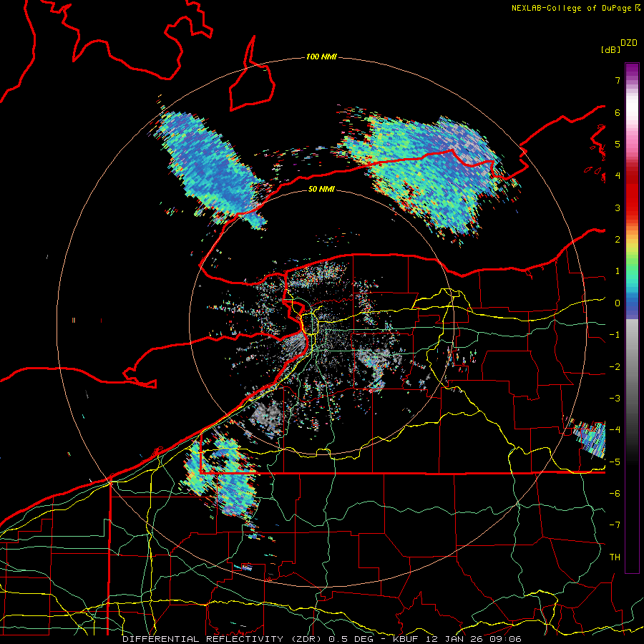
Task: Click the 50 NMI range ring label
Action: coord(321,189)
